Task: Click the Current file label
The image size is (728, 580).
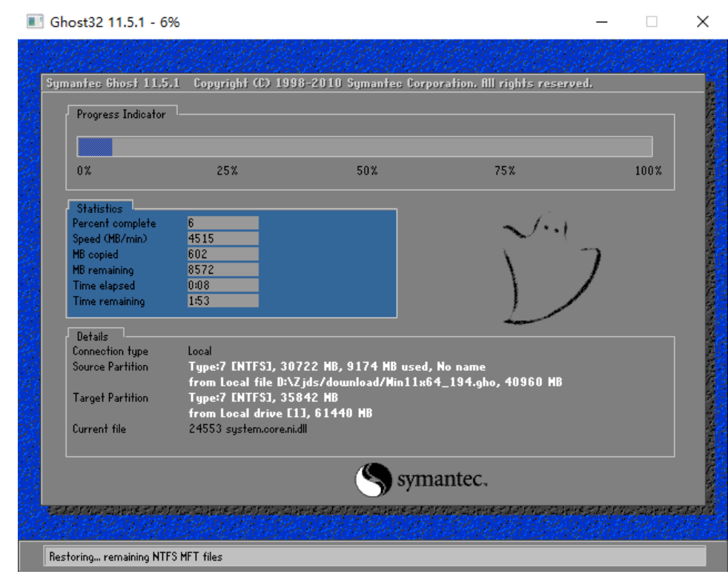Action: [x=99, y=429]
